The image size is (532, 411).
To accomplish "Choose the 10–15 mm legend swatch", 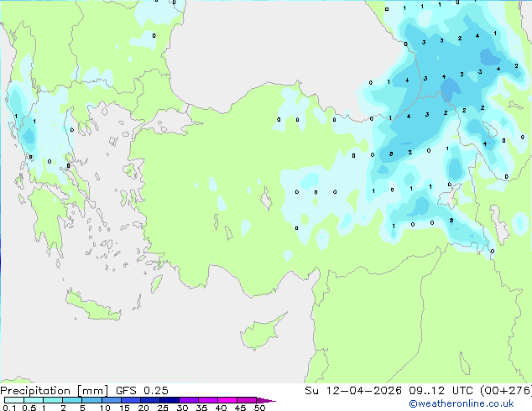I will coord(111,400).
